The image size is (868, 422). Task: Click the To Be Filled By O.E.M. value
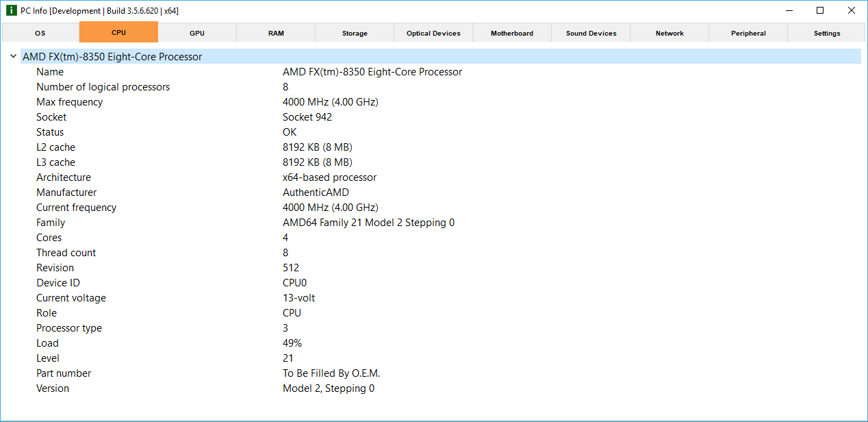tap(331, 373)
